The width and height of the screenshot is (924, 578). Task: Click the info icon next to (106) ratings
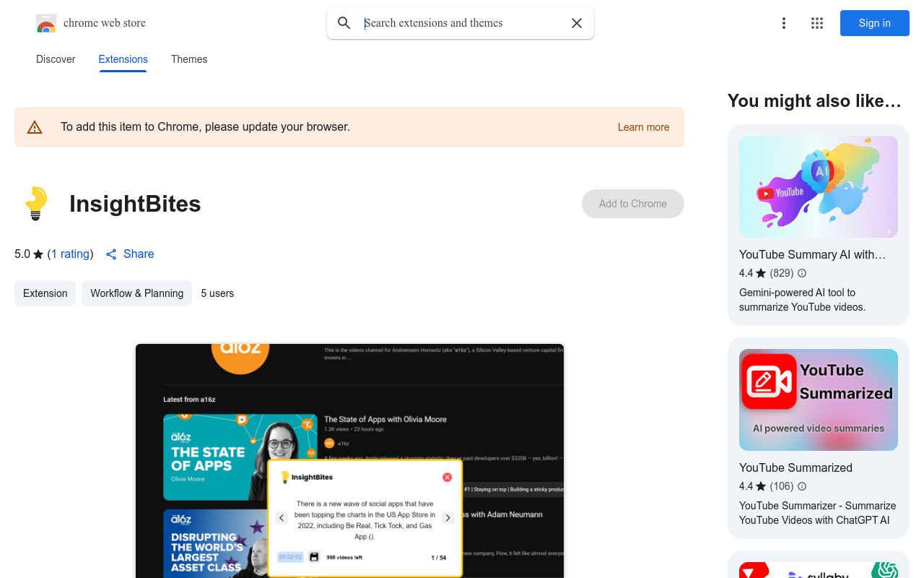[x=802, y=486]
